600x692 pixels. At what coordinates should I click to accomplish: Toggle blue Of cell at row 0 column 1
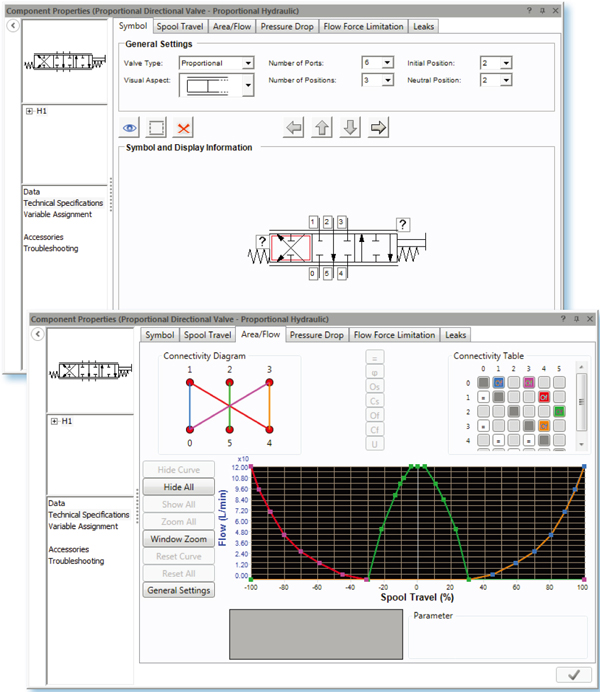tap(499, 382)
